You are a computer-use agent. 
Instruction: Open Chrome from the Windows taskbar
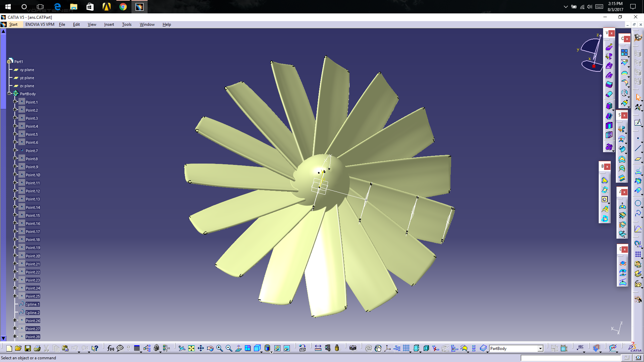click(123, 7)
